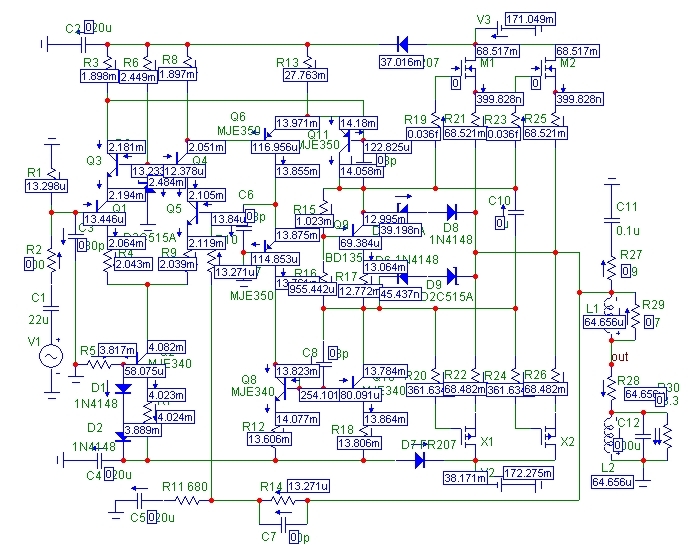Select the 13.806m value under R18

[359, 443]
